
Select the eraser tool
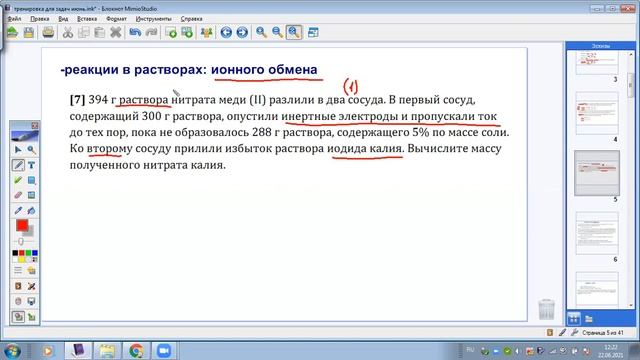point(18,195)
